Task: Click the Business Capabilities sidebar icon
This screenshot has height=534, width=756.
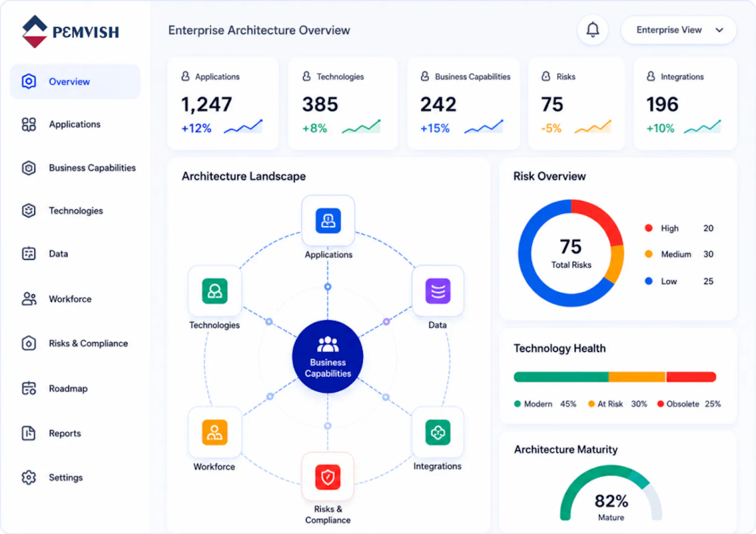Action: coord(29,168)
